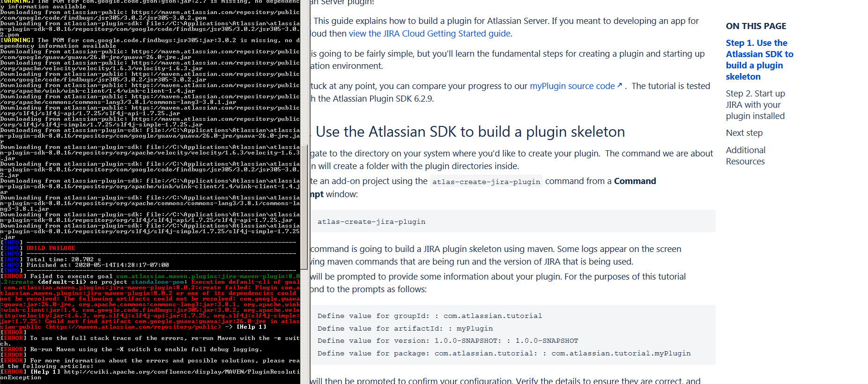Click the inline atlas-create-jira-plugin code text
The image size is (868, 384).
[486, 181]
